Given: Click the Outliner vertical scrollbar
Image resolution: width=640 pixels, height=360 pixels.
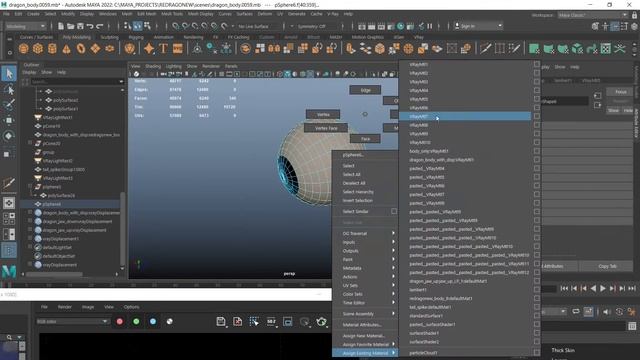Looking at the screenshot, I should click(x=122, y=229).
